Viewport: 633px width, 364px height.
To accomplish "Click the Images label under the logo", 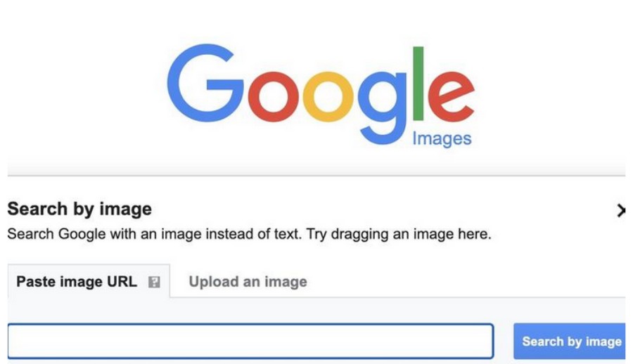I will point(441,138).
